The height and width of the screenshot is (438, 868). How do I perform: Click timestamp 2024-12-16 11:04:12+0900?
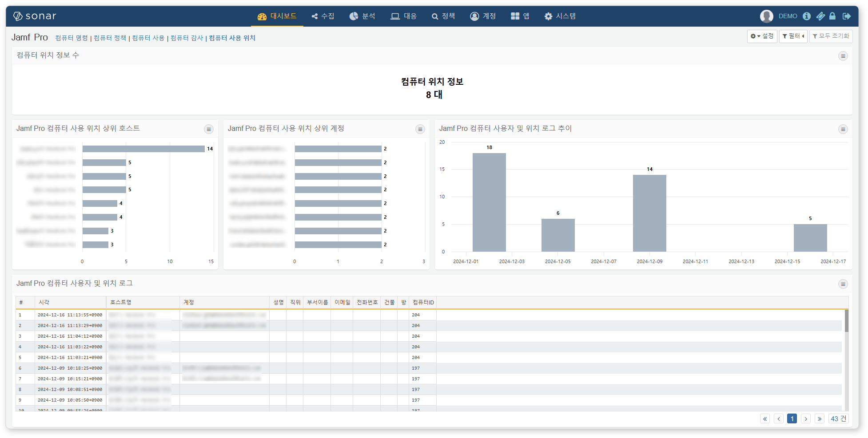tap(70, 336)
